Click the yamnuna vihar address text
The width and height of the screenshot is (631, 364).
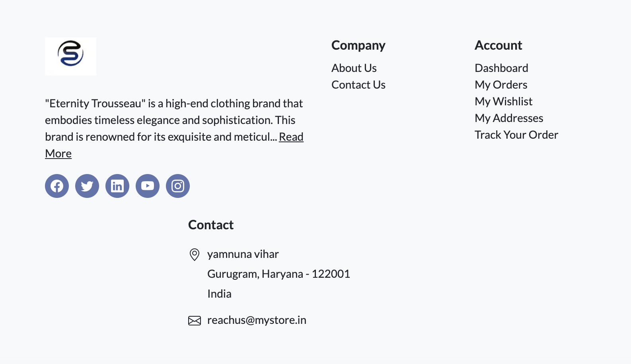click(243, 254)
